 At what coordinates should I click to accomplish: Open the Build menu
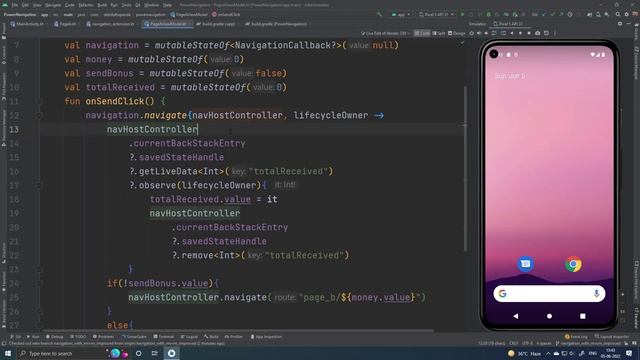coord(102,5)
